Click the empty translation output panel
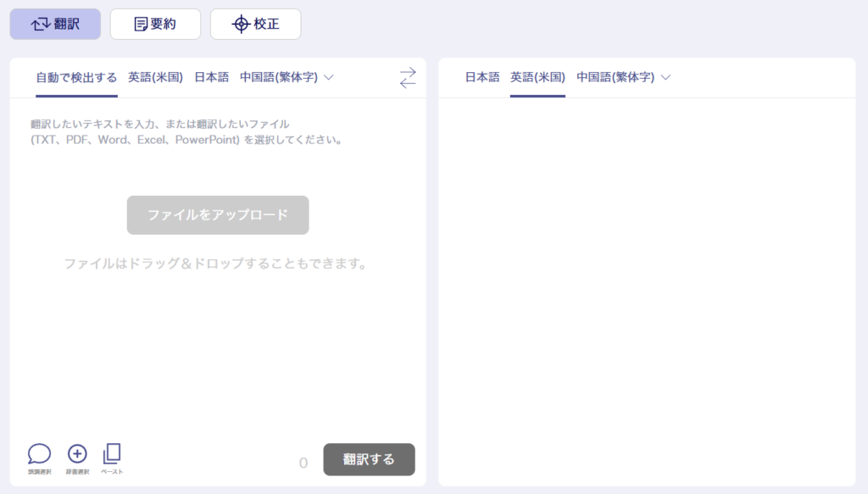This screenshot has height=494, width=868. click(x=646, y=288)
